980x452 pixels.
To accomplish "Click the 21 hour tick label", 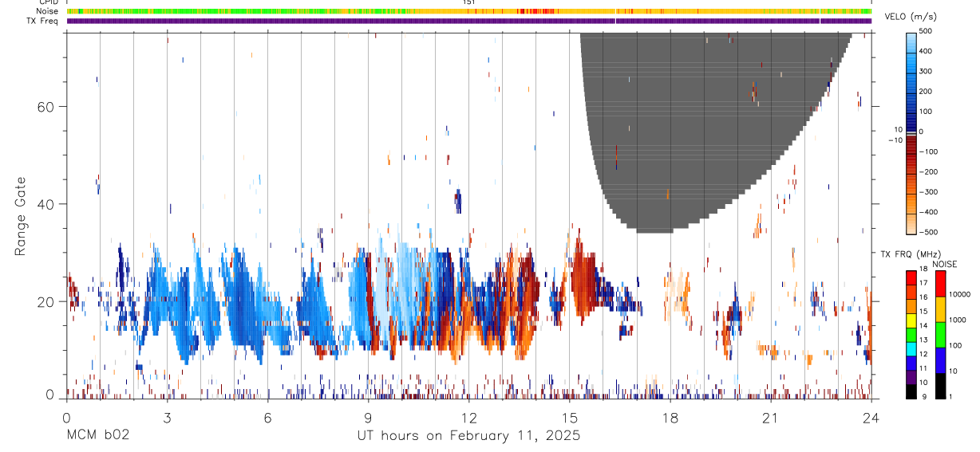I will (x=770, y=418).
